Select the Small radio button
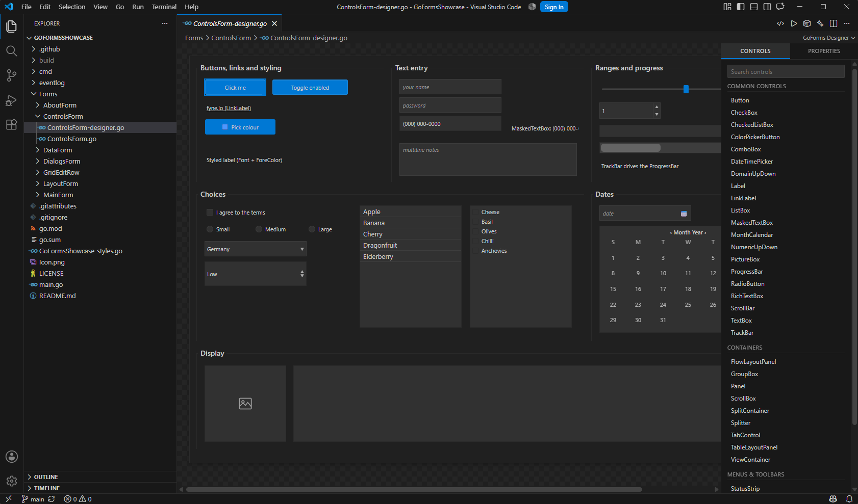The width and height of the screenshot is (858, 504). [x=210, y=229]
